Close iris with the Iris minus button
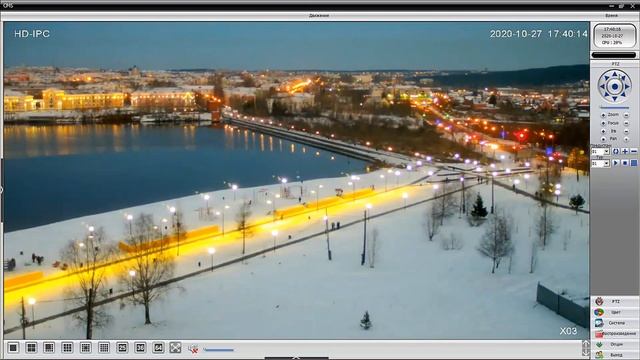The height and width of the screenshot is (360, 640). tap(627, 131)
